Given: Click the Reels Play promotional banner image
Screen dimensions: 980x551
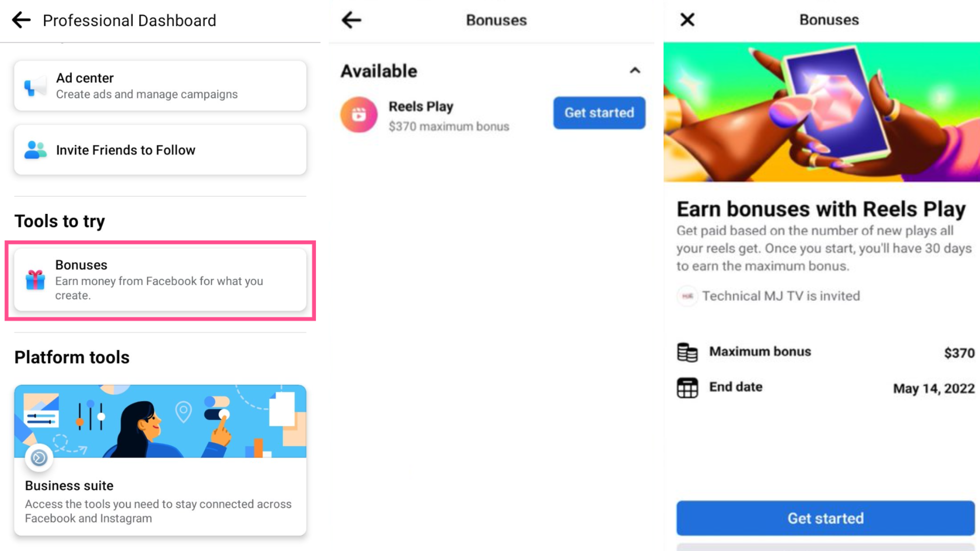Looking at the screenshot, I should tap(822, 112).
